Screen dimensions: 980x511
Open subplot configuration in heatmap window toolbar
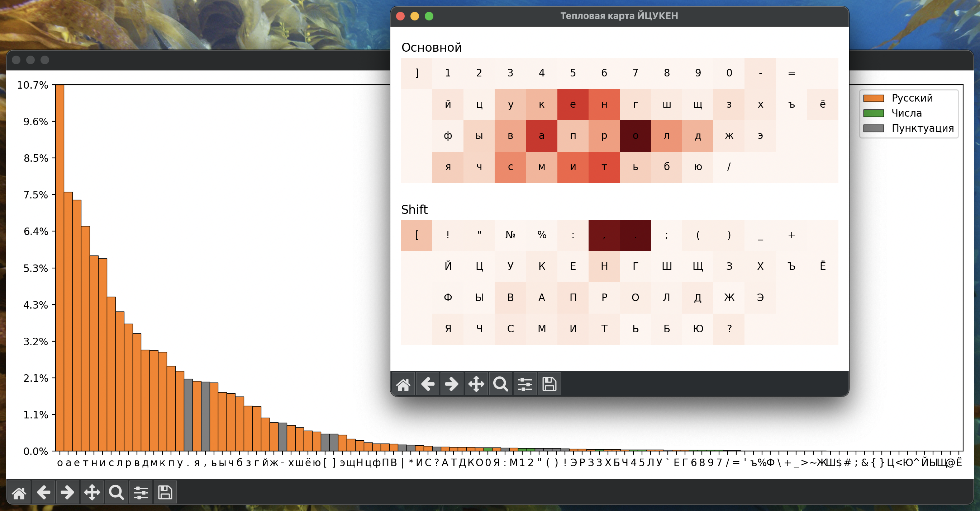tap(525, 384)
